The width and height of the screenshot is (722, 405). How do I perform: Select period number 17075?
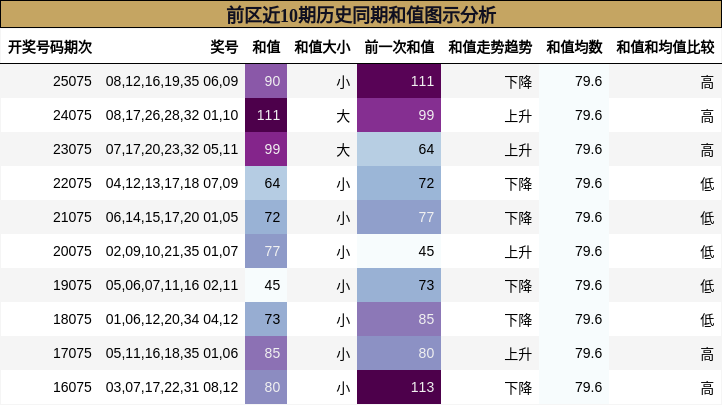pos(72,354)
